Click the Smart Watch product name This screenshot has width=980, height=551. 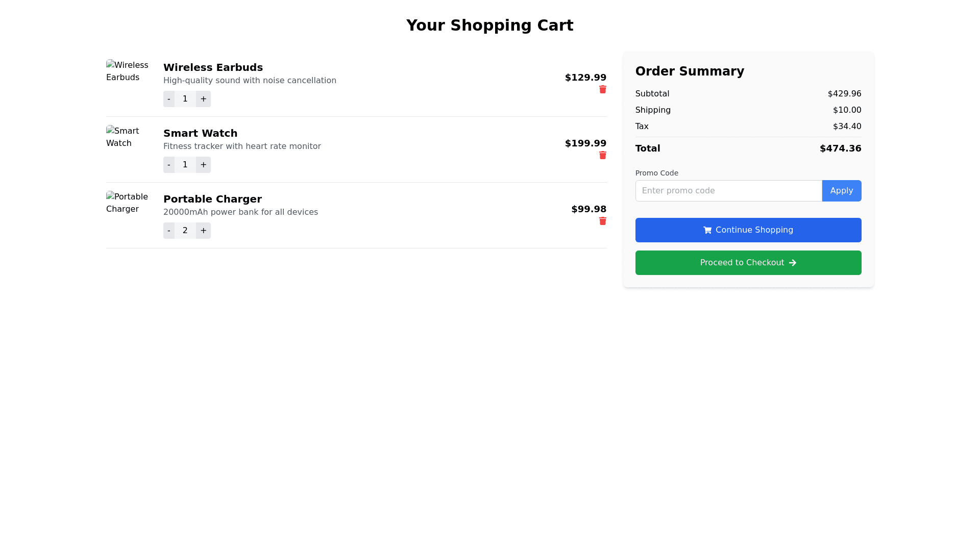coord(200,133)
